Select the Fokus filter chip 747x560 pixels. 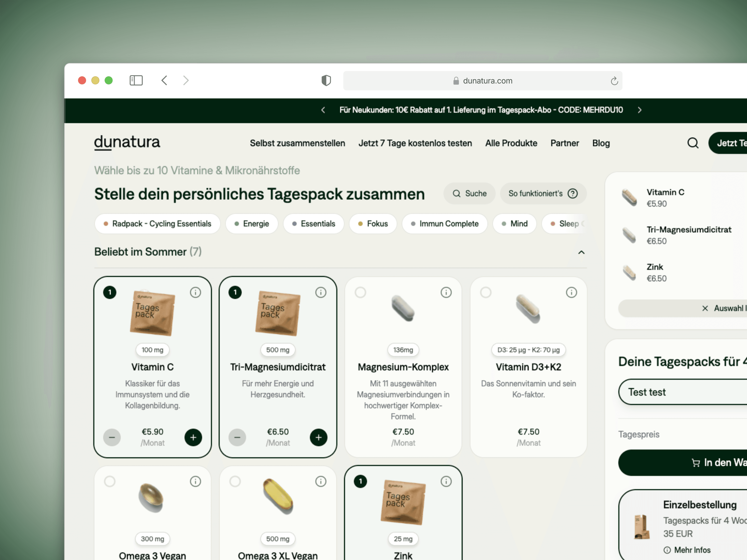tap(373, 223)
